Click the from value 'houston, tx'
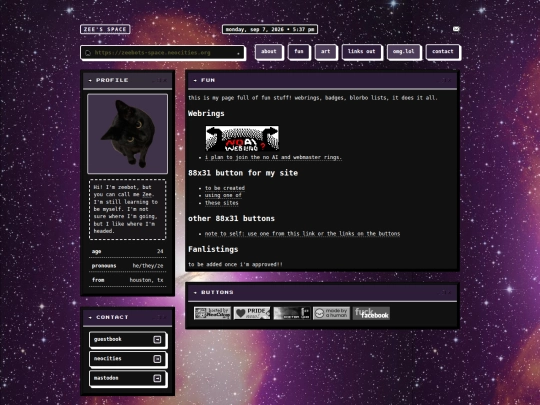This screenshot has height=405, width=540. coord(146,280)
